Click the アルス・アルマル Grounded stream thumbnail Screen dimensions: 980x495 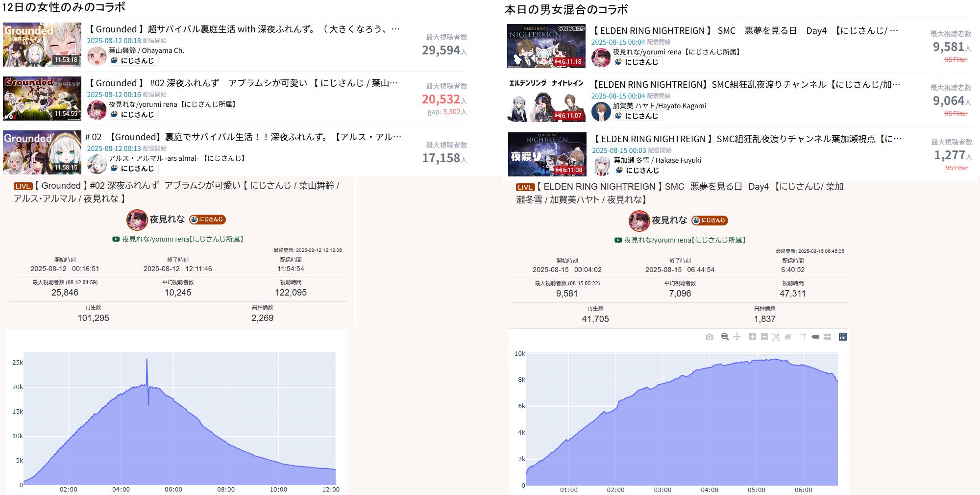coord(42,152)
